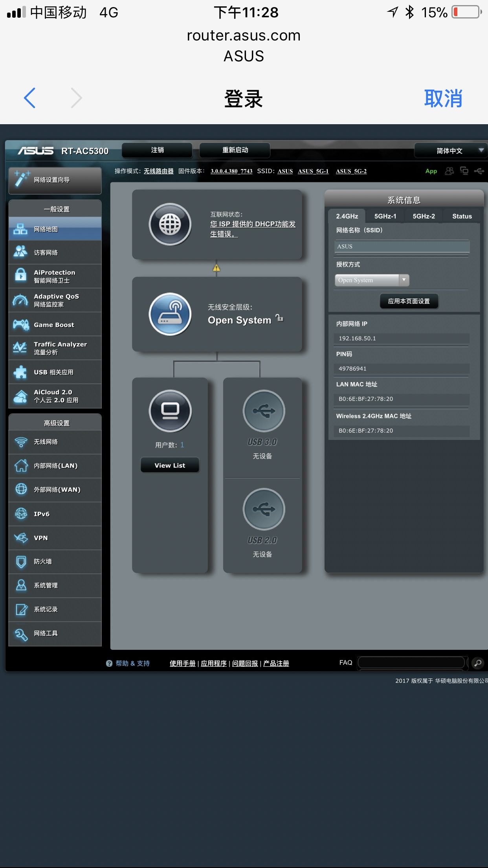488x868 pixels.
Task: Click the USB status icon in header
Action: click(x=479, y=171)
